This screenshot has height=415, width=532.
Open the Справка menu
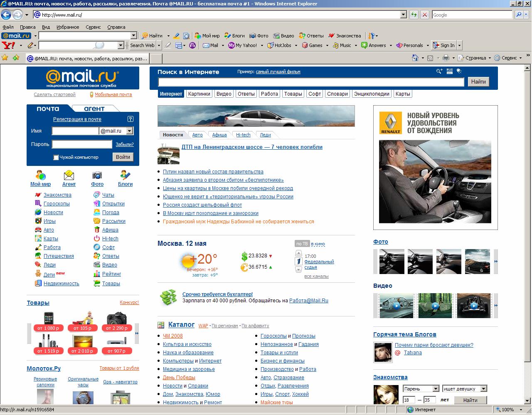tap(116, 27)
